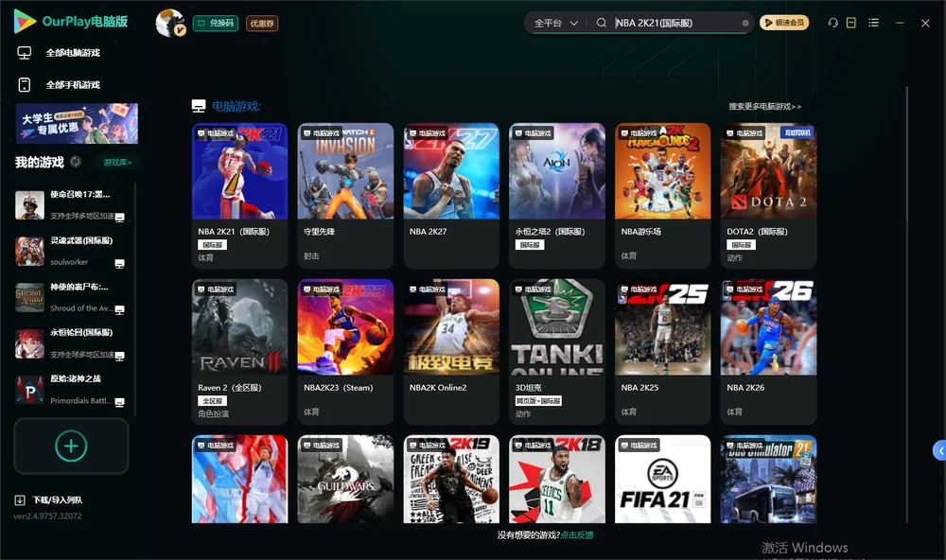Open the Raven 2 (全区服) game card
Screen dimensions: 946x560
239,352
